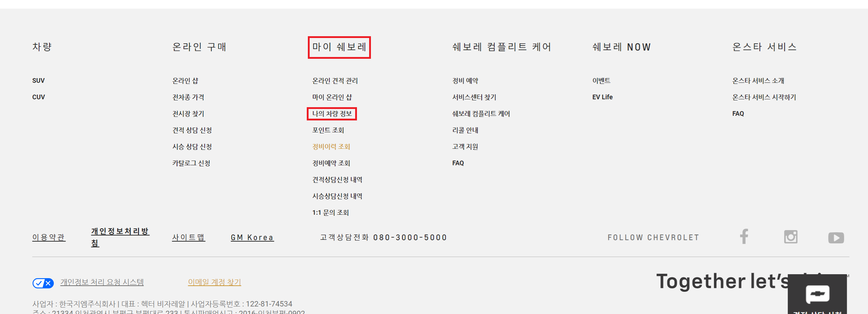Open the 포인트 조회 link
The width and height of the screenshot is (868, 314).
(x=328, y=130)
